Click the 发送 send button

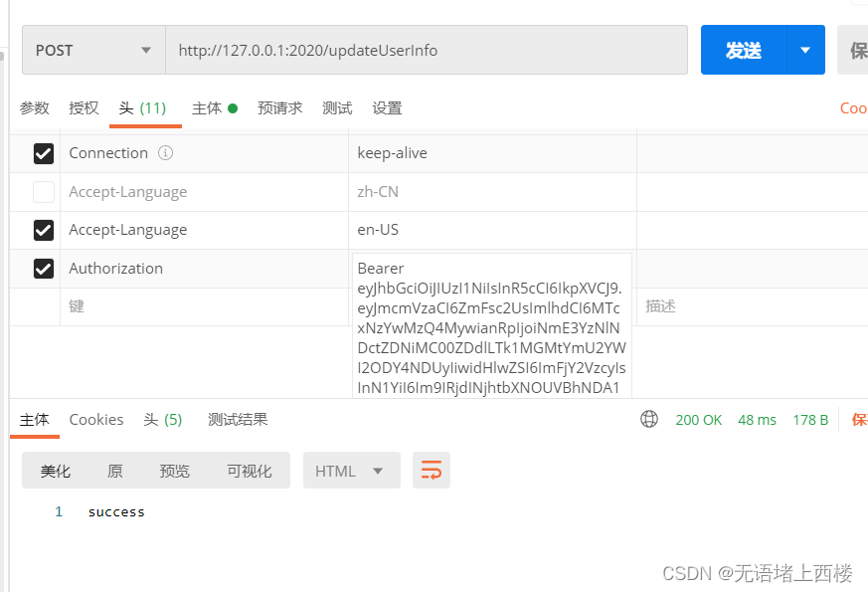point(742,50)
